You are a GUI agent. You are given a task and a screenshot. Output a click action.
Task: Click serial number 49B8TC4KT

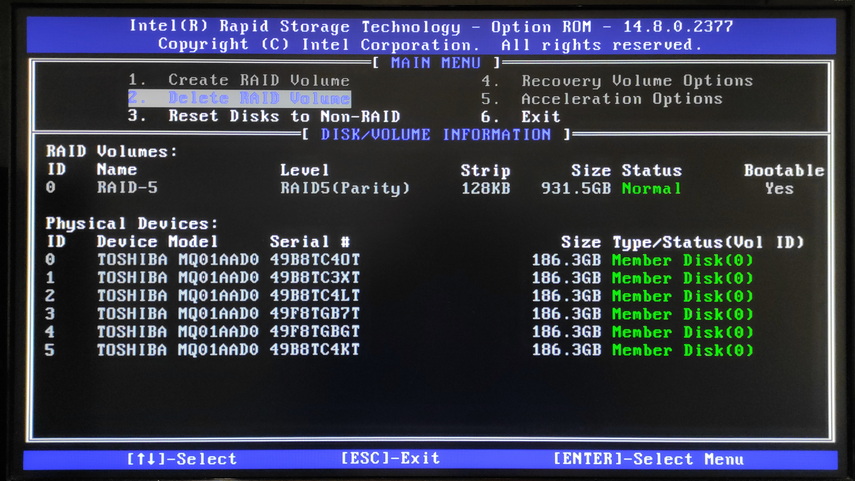(315, 350)
